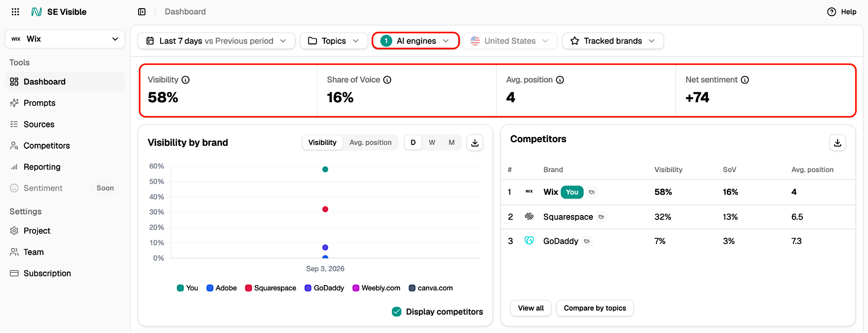The width and height of the screenshot is (868, 333).
Task: Open Subscription settings in sidebar
Action: tap(65, 273)
